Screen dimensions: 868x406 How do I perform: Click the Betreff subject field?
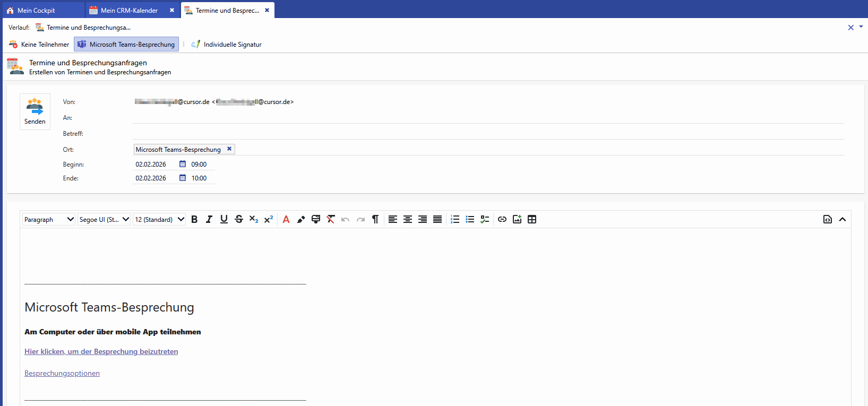488,133
